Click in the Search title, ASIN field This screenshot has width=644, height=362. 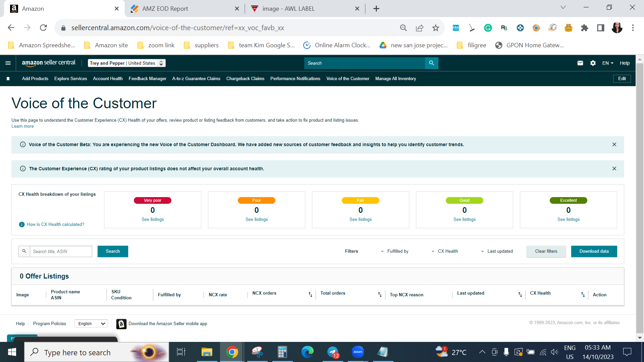[x=61, y=251]
